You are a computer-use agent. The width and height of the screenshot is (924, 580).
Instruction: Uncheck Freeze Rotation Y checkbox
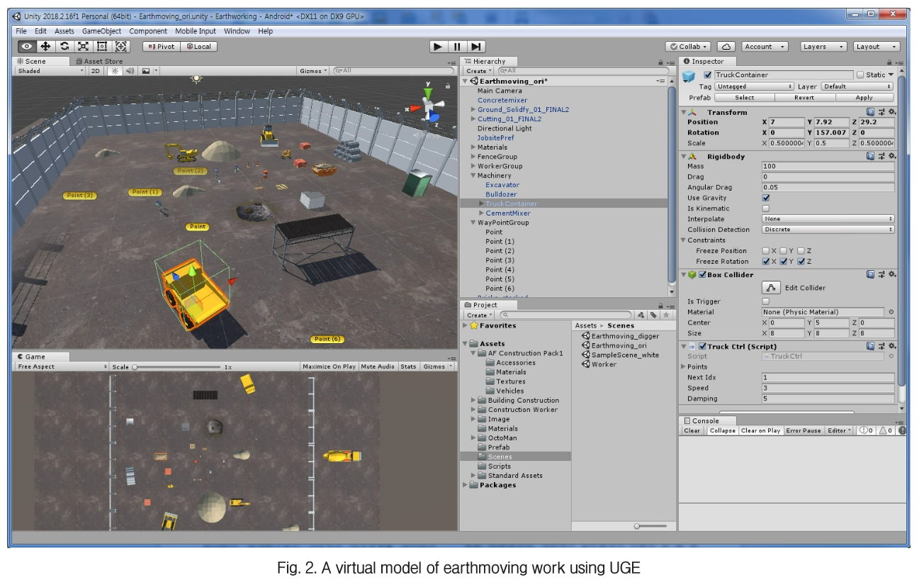(783, 261)
